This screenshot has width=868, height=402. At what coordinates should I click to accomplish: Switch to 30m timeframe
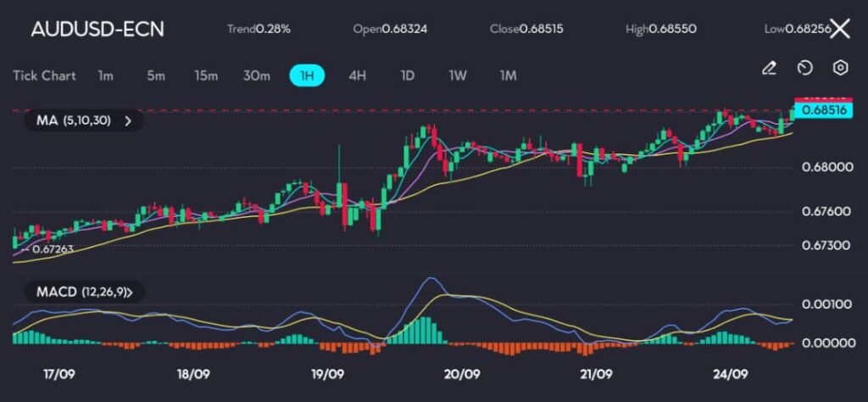pos(257,75)
